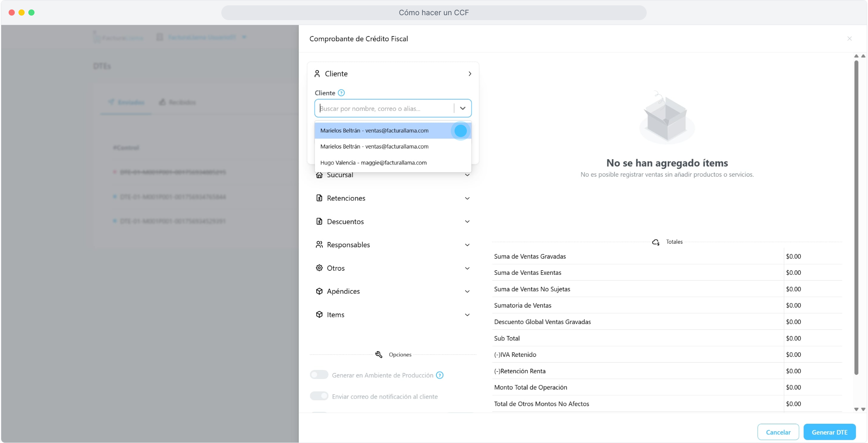Click the Cancelar button
Viewport: 868px width, 443px height.
pyautogui.click(x=778, y=432)
